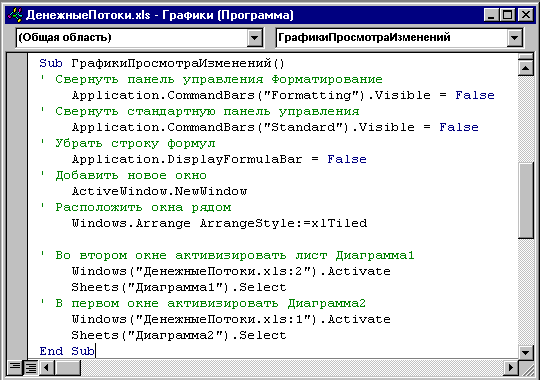Click line with CommandBars("Standard")
The image size is (541, 384).
coord(275,127)
